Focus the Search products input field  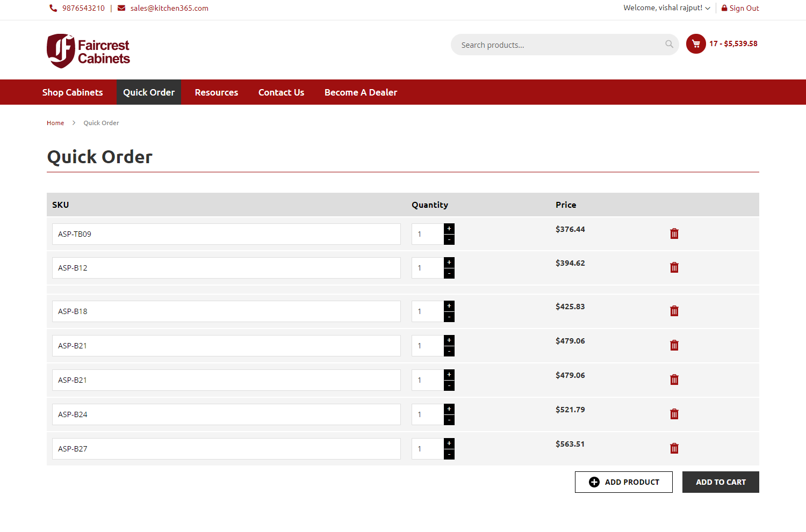[x=559, y=45]
